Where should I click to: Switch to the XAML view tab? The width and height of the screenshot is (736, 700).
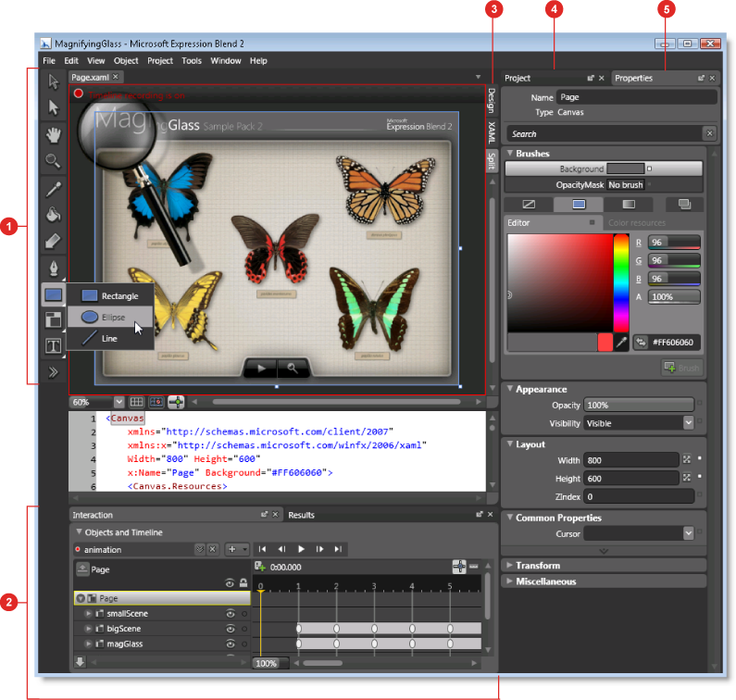click(x=492, y=132)
